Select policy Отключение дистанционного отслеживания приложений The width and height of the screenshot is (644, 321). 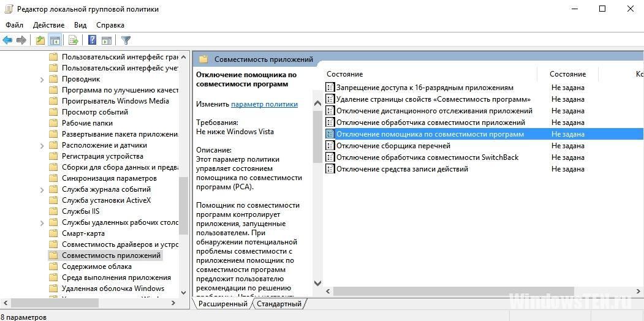[x=434, y=111]
